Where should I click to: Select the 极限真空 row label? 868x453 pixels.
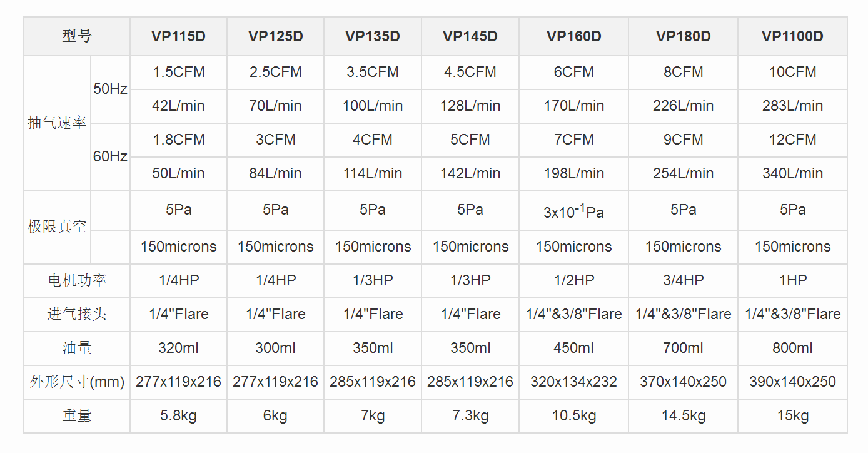[x=57, y=227]
